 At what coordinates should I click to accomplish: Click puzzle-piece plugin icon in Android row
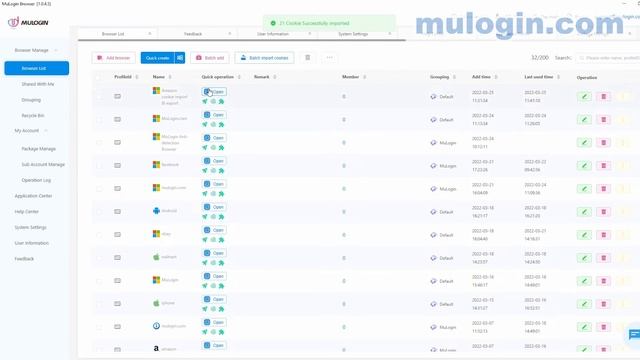[x=221, y=217]
